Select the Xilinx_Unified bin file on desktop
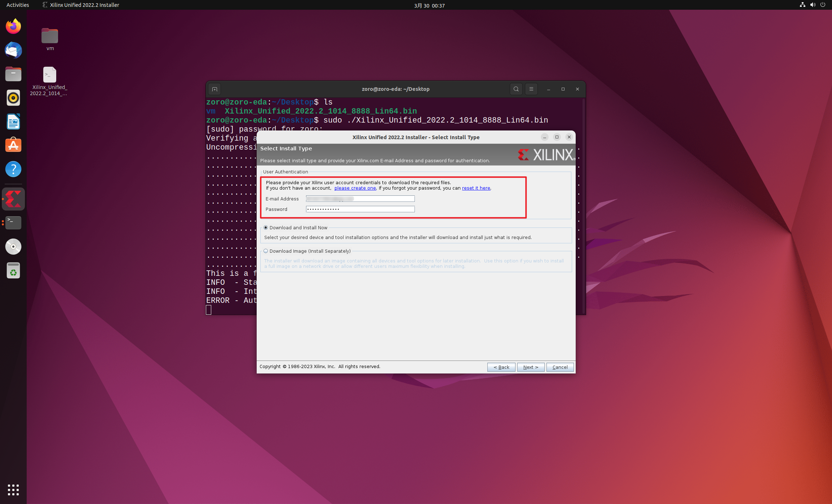Image resolution: width=832 pixels, height=504 pixels. pos(49,81)
